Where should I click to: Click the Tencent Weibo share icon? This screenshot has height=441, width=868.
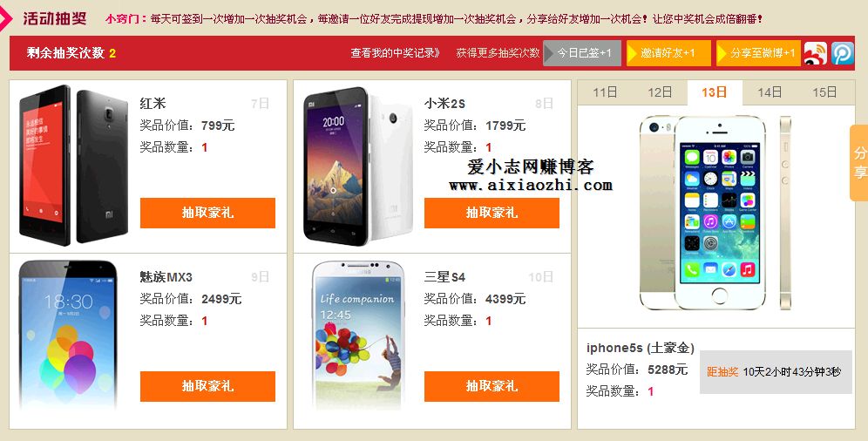pyautogui.click(x=843, y=53)
